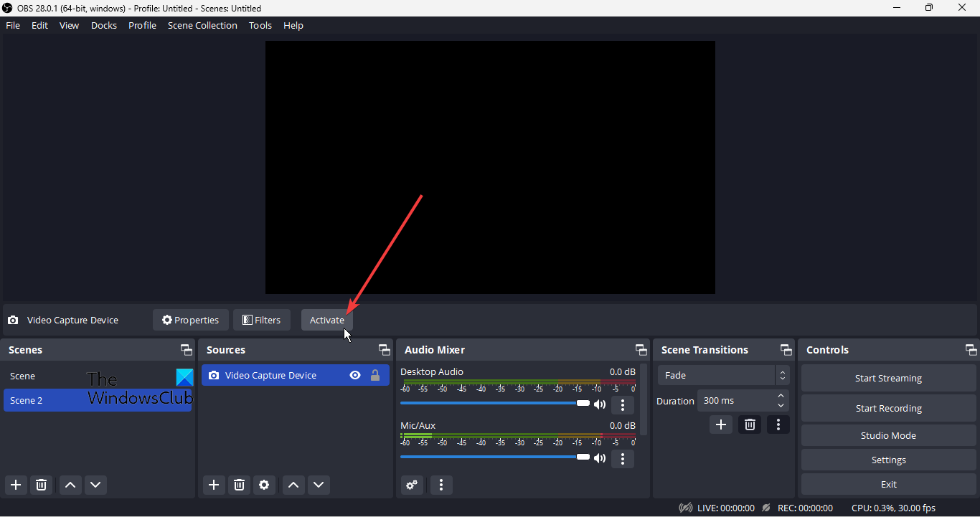Open the Scene Collection menu
The height and width of the screenshot is (517, 980).
coord(202,25)
